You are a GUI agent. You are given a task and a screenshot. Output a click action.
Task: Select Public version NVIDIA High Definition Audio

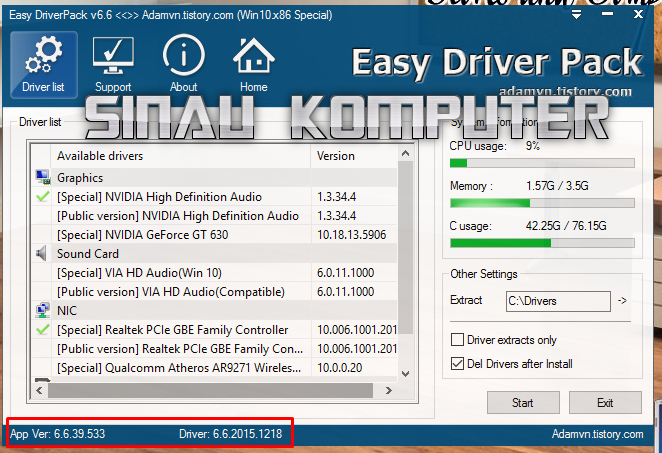click(214, 216)
